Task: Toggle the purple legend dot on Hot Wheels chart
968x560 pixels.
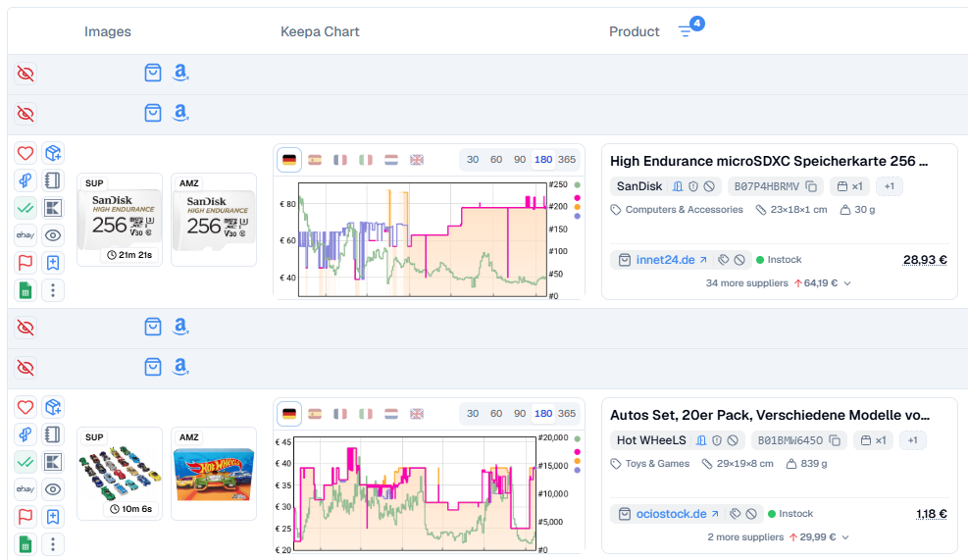Action: coord(578,470)
